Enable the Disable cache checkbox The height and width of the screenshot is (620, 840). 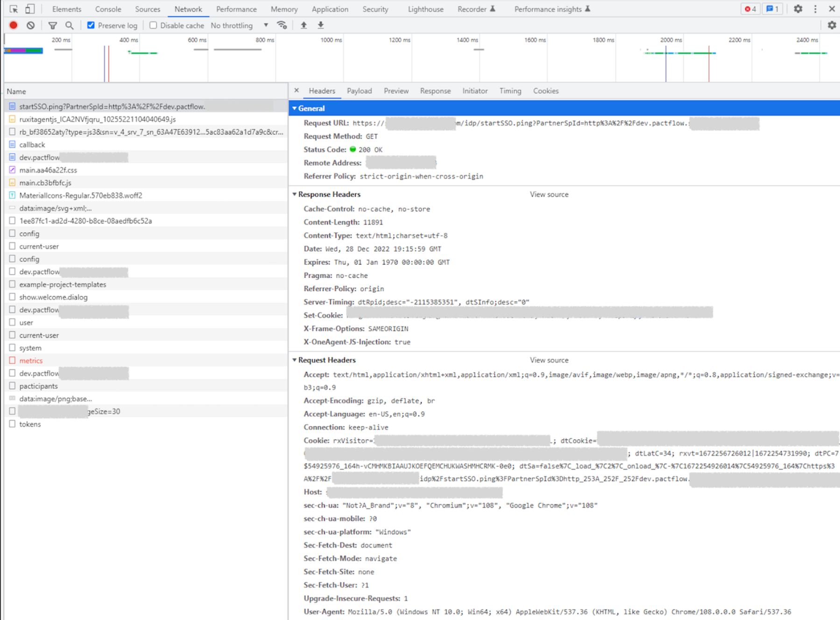click(x=153, y=25)
